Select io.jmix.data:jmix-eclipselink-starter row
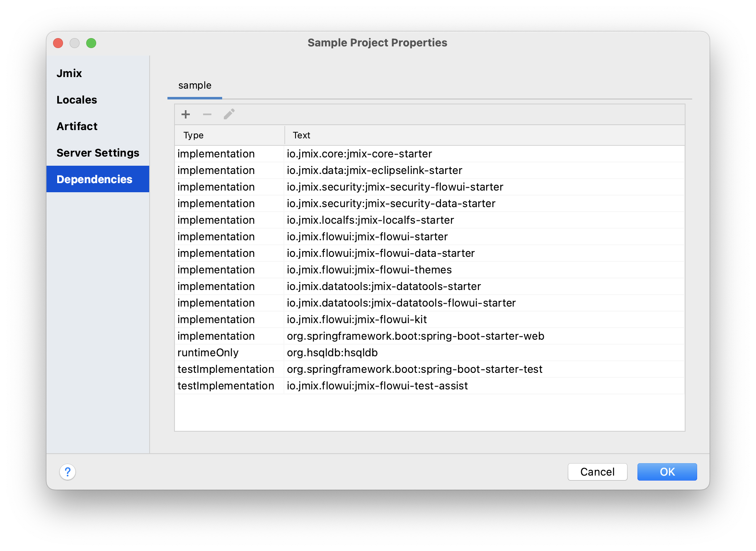The width and height of the screenshot is (756, 551). [x=430, y=170]
